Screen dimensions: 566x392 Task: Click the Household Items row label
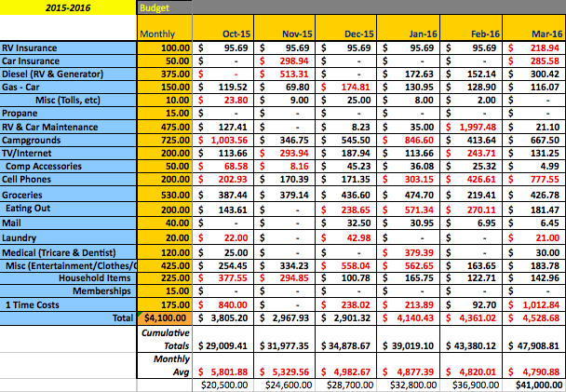(x=68, y=278)
